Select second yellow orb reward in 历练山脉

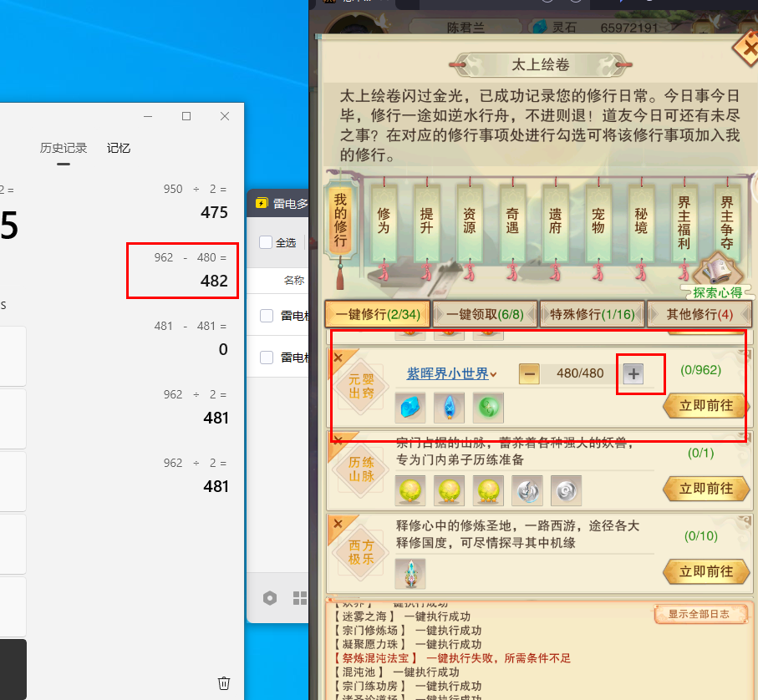coord(449,491)
